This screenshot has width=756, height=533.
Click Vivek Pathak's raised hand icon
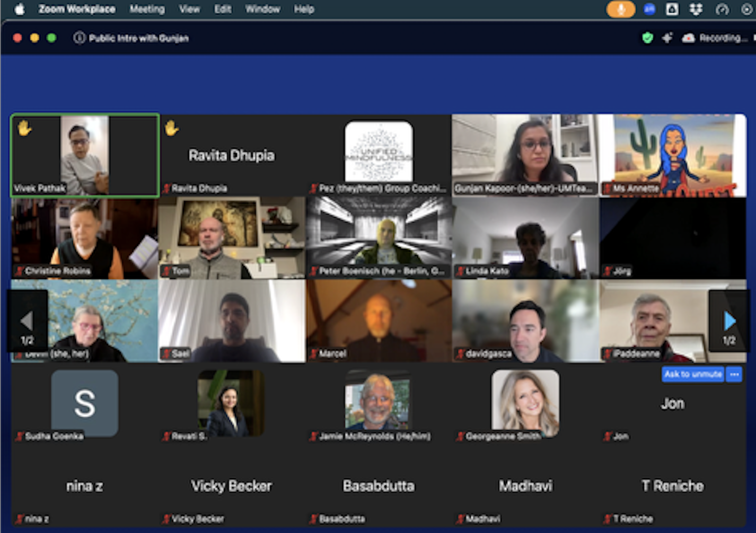tap(24, 128)
